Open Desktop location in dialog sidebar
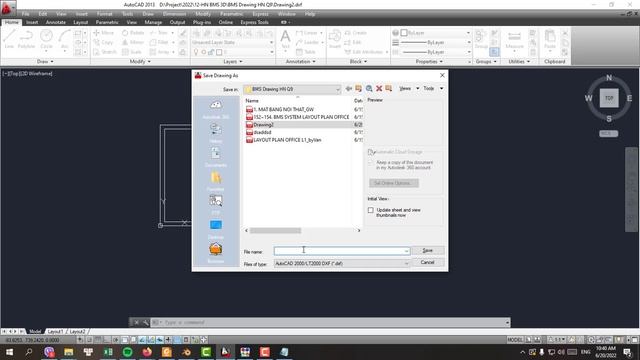 216,229
